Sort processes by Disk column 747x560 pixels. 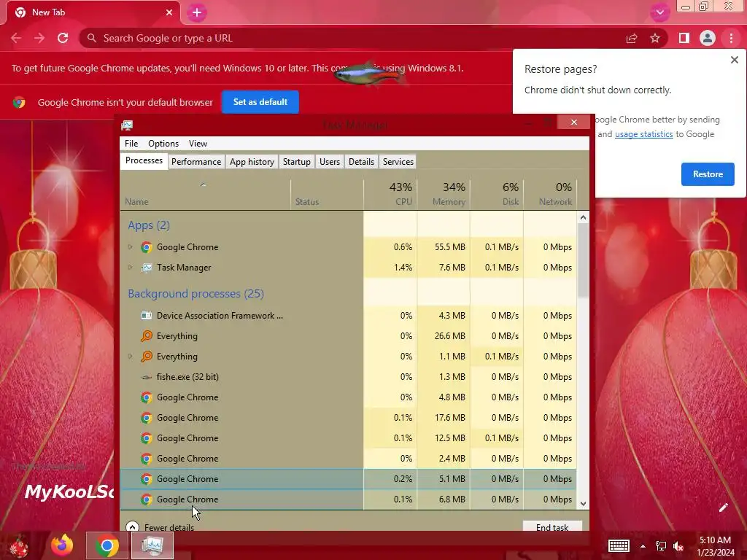tap(497, 194)
